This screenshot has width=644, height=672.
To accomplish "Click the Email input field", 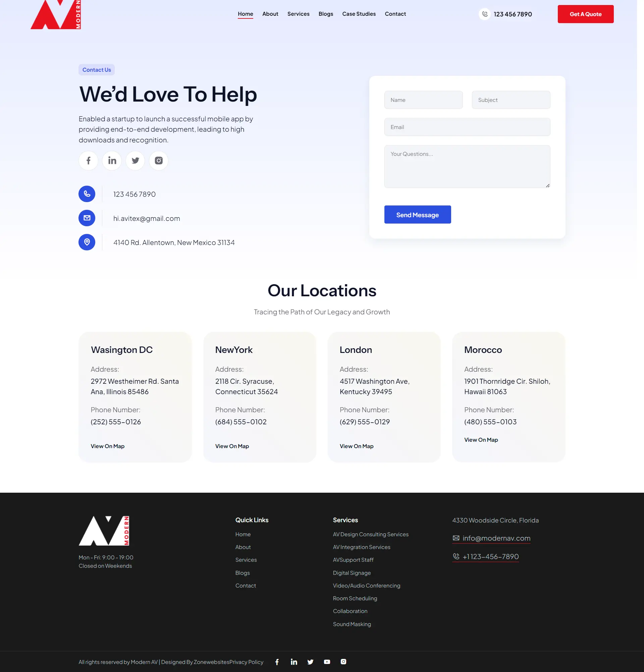I will pyautogui.click(x=468, y=127).
